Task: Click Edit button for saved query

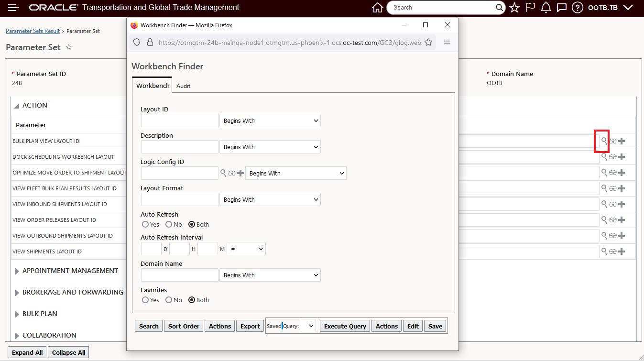Action: point(413,326)
